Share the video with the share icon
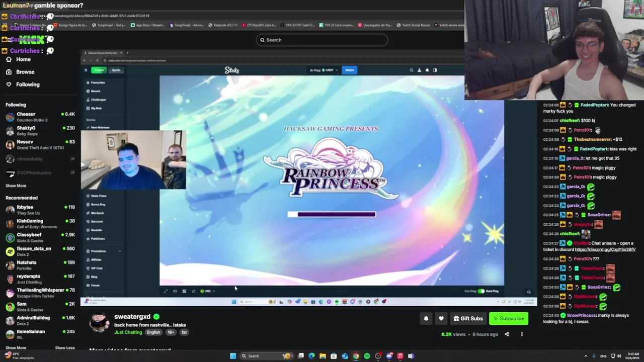The image size is (644, 362). click(507, 334)
